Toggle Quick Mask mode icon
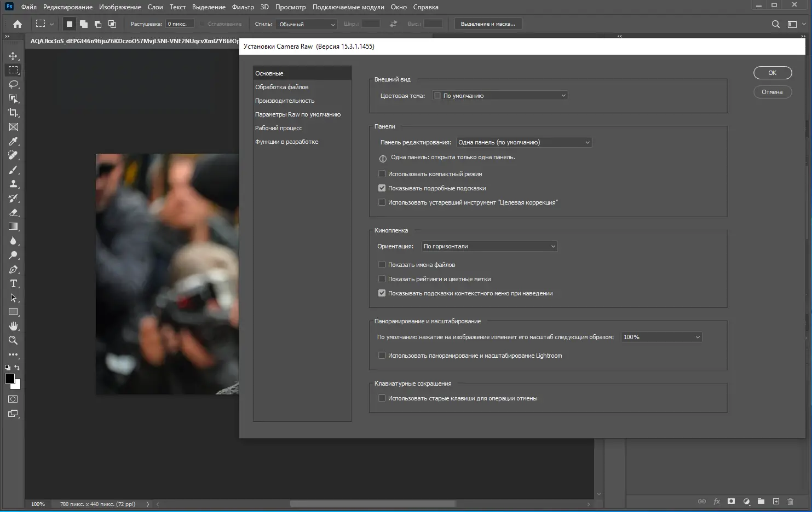 click(x=13, y=399)
